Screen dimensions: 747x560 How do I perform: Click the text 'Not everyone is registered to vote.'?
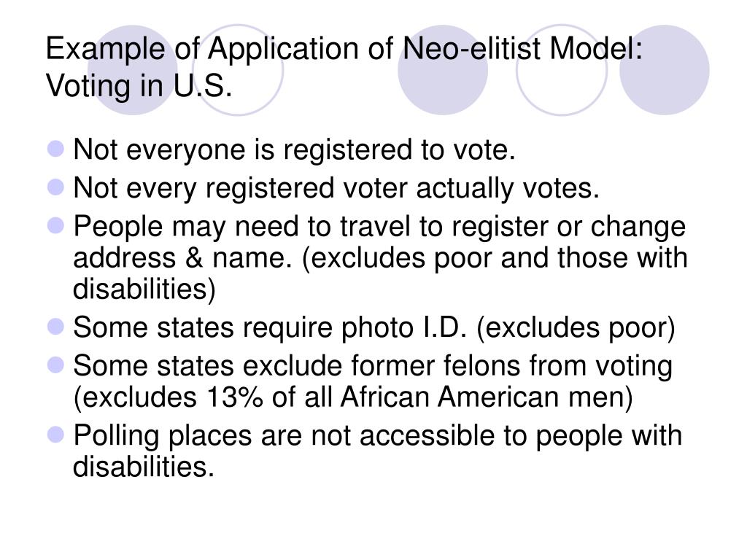click(x=294, y=150)
